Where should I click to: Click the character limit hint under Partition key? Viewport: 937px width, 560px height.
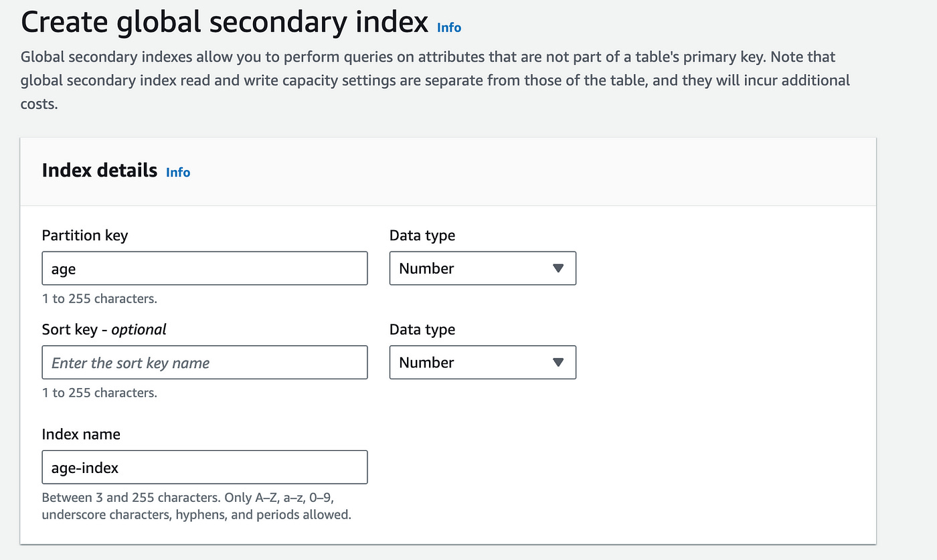coord(99,298)
